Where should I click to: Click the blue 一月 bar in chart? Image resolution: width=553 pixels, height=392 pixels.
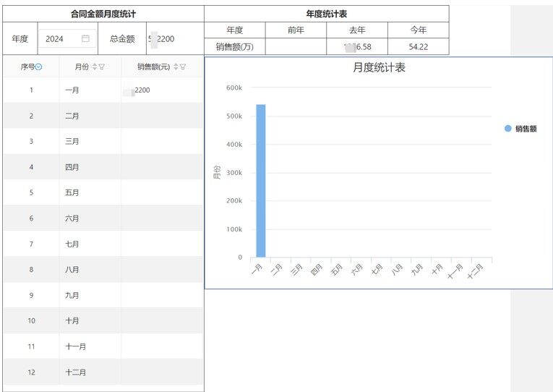pos(260,181)
